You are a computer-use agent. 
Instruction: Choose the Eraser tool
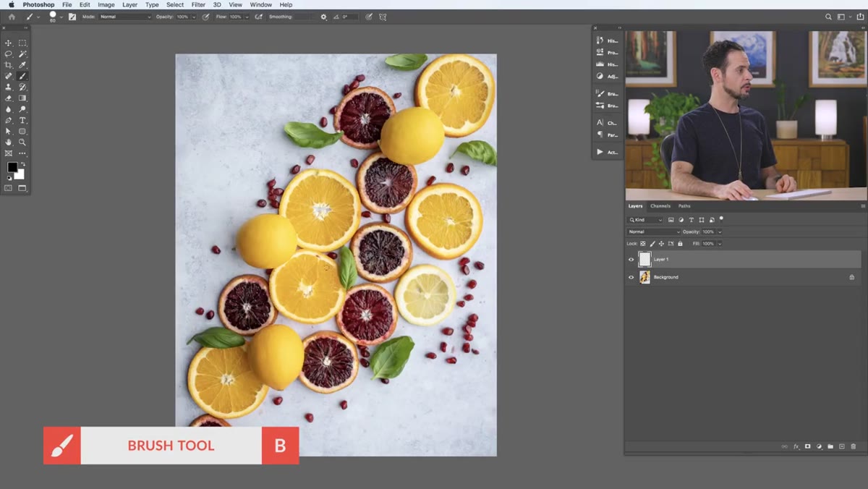(x=9, y=98)
